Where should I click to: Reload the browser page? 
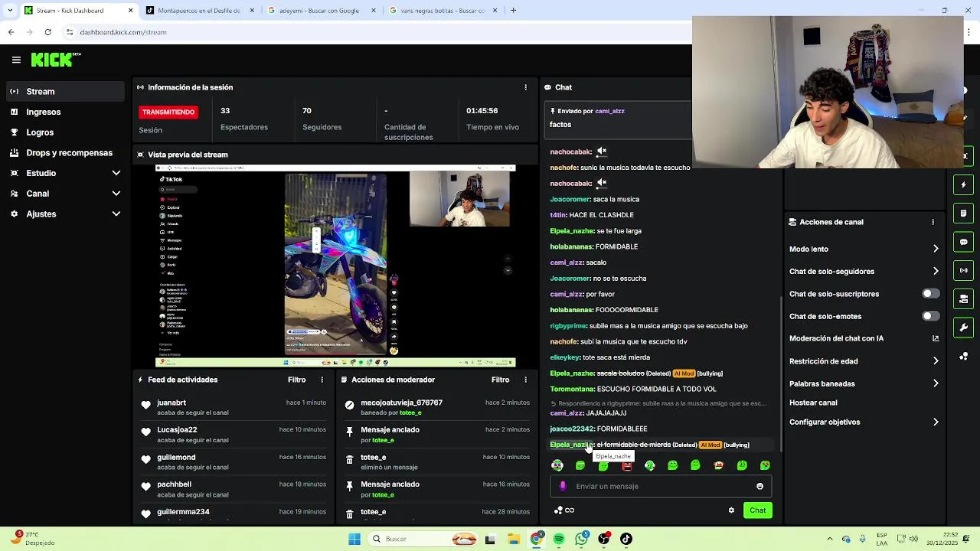click(47, 32)
